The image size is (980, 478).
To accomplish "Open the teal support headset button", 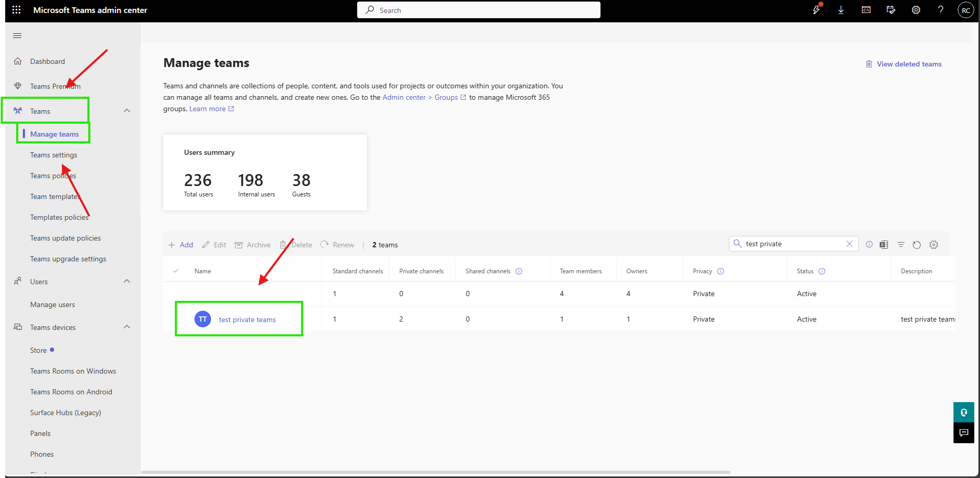I will point(964,413).
